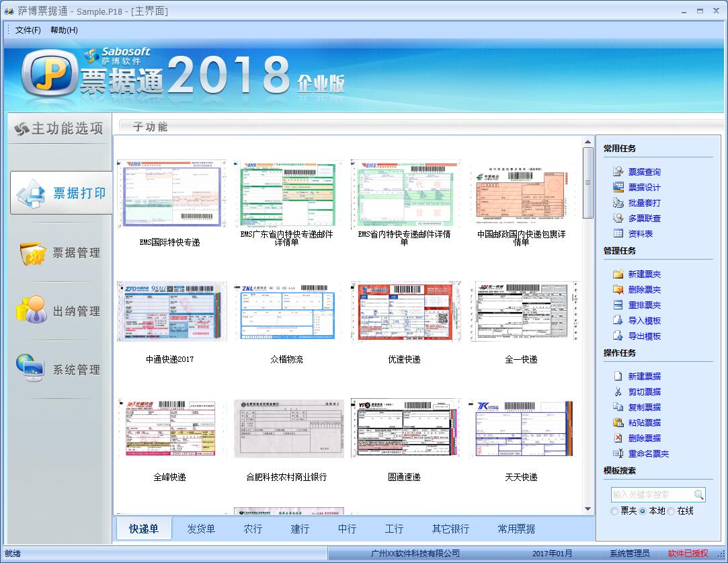728x563 pixels.
Task: Switch to the 快递单 tab
Action: (144, 529)
